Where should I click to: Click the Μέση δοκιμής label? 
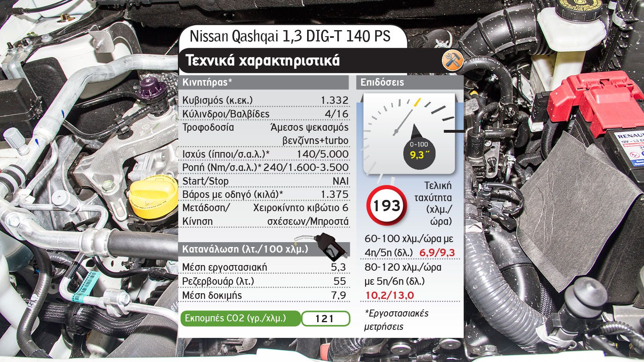click(212, 295)
